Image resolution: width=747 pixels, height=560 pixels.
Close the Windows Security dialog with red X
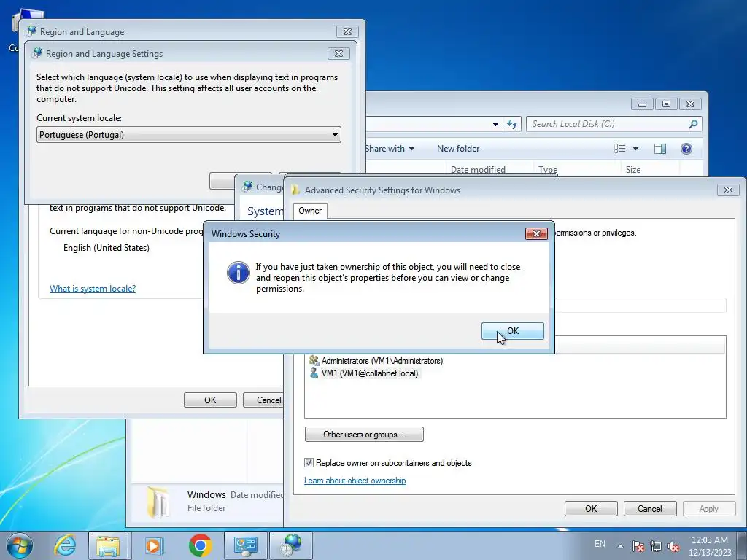click(536, 233)
